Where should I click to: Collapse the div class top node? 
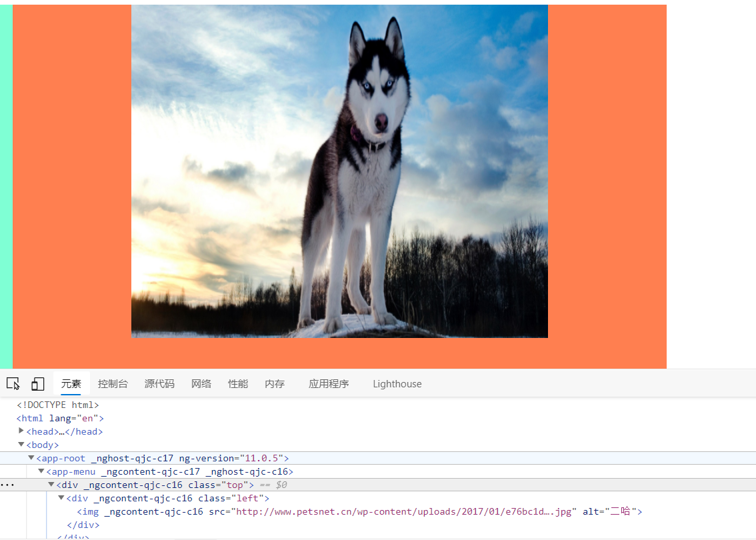point(51,485)
